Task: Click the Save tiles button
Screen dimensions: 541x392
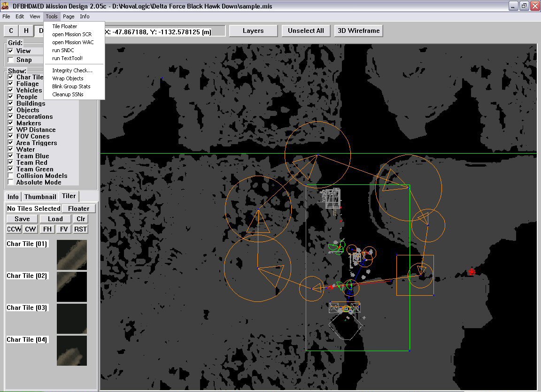Action: click(x=22, y=219)
